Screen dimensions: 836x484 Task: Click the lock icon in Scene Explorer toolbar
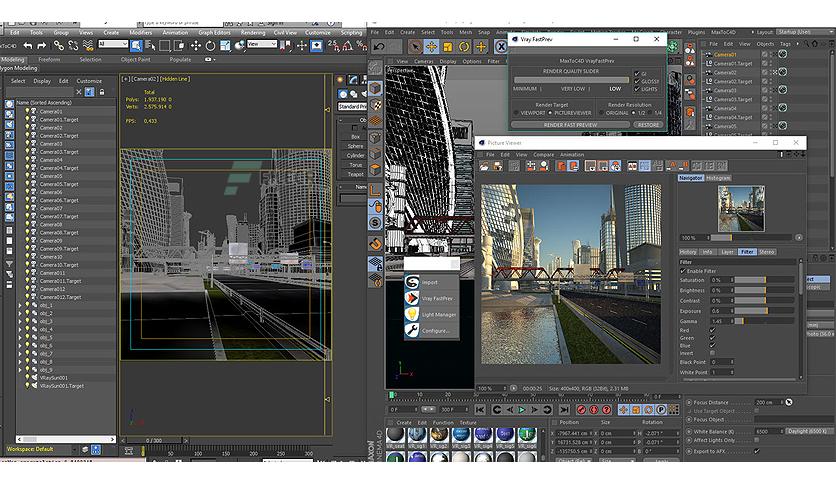[102, 92]
